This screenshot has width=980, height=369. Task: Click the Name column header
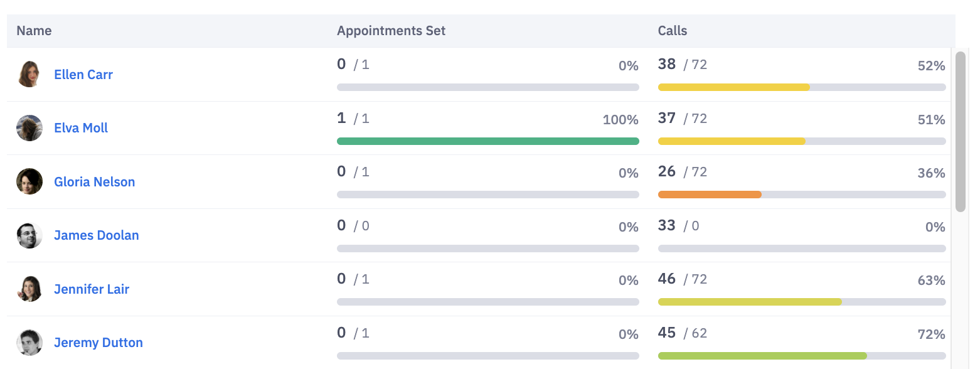pyautogui.click(x=34, y=31)
